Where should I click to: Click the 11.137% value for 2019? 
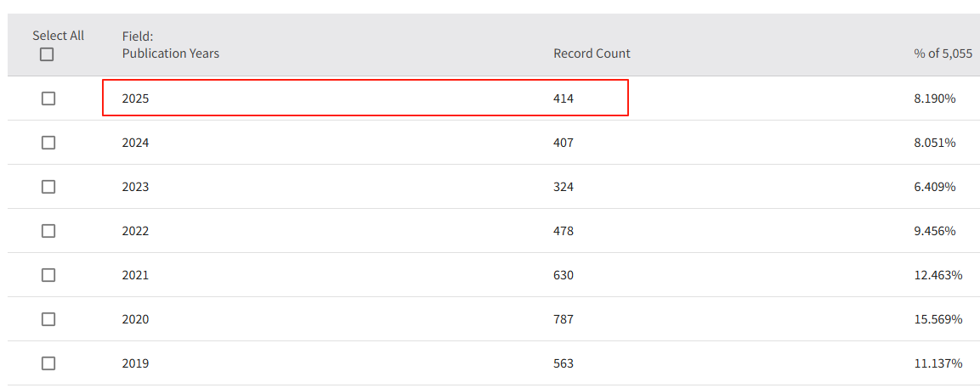(938, 363)
